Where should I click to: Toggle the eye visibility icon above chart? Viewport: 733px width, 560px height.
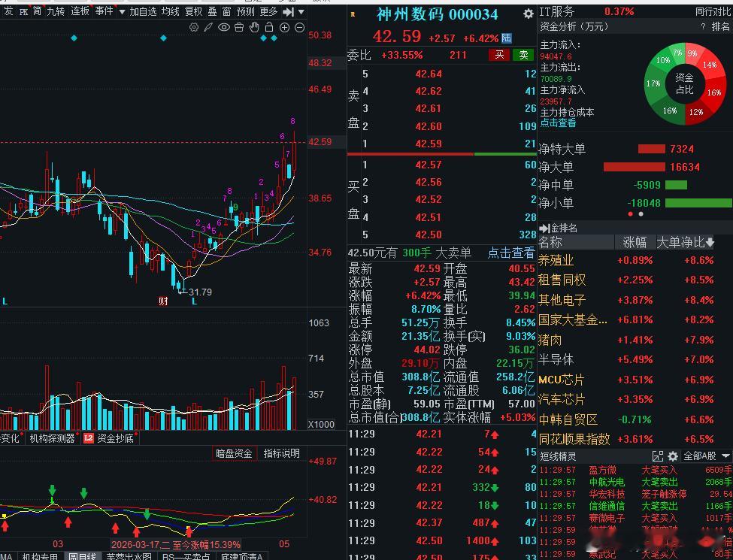click(x=224, y=28)
